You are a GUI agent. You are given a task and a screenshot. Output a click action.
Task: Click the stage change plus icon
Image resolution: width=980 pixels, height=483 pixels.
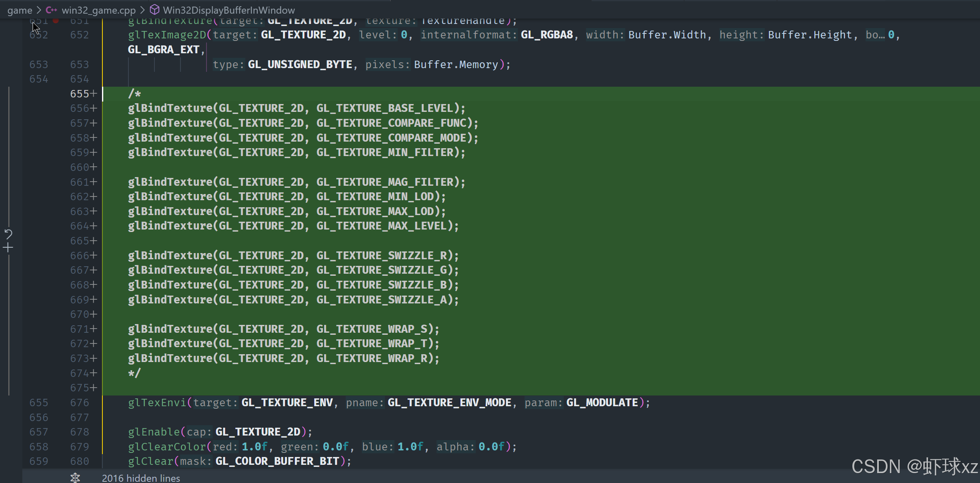tap(8, 248)
